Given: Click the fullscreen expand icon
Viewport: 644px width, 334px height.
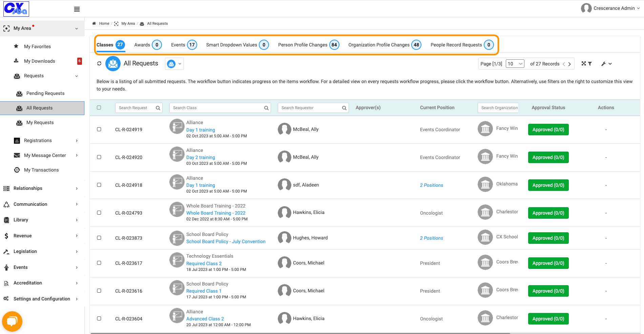Looking at the screenshot, I should (584, 63).
